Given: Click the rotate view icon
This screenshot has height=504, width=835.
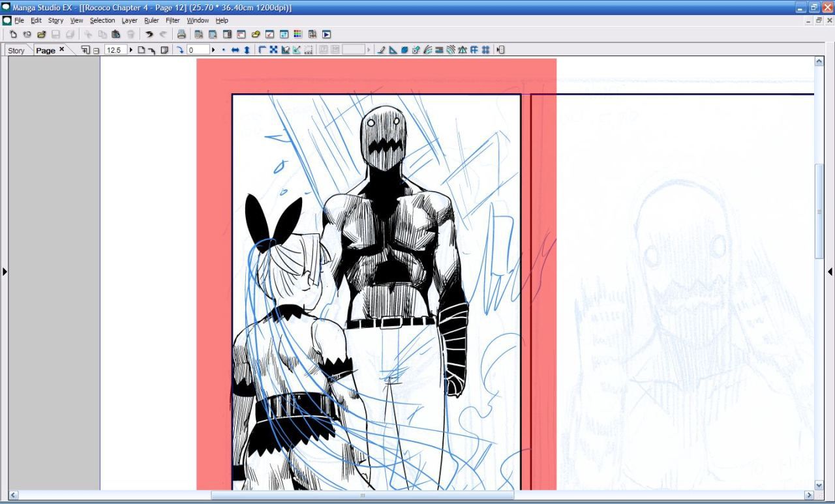Looking at the screenshot, I should point(180,50).
